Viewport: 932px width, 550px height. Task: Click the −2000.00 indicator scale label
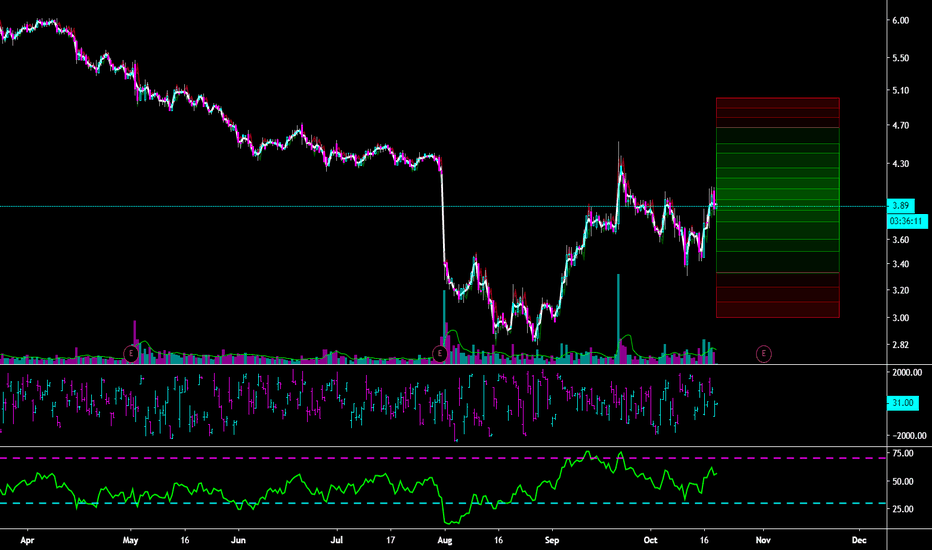[x=909, y=436]
